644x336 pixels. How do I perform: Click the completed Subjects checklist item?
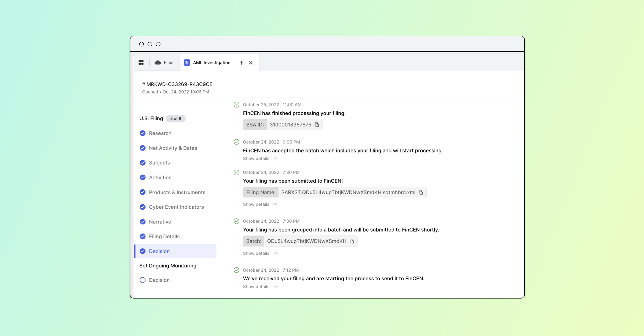[x=159, y=162]
